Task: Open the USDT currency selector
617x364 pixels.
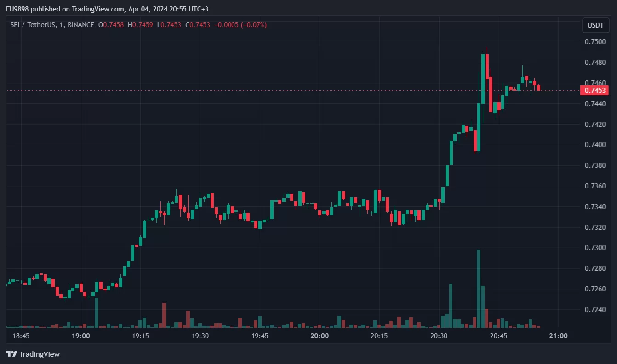Action: pyautogui.click(x=595, y=25)
